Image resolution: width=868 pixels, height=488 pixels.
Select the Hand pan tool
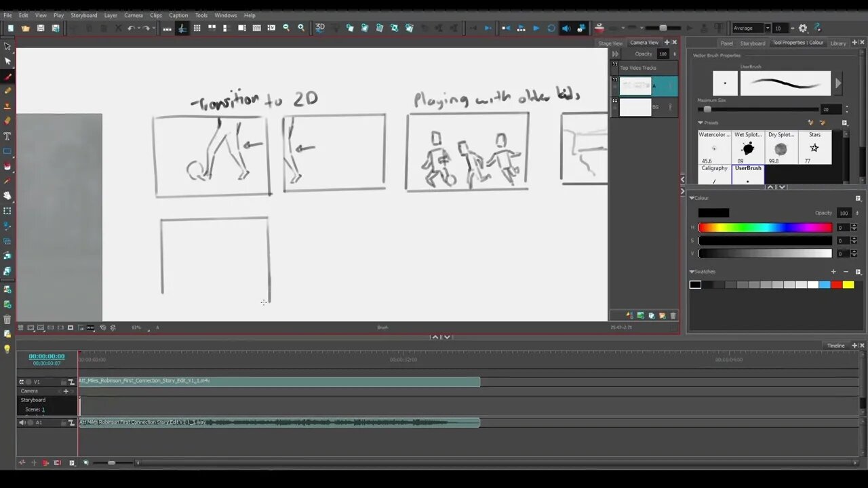tap(7, 195)
